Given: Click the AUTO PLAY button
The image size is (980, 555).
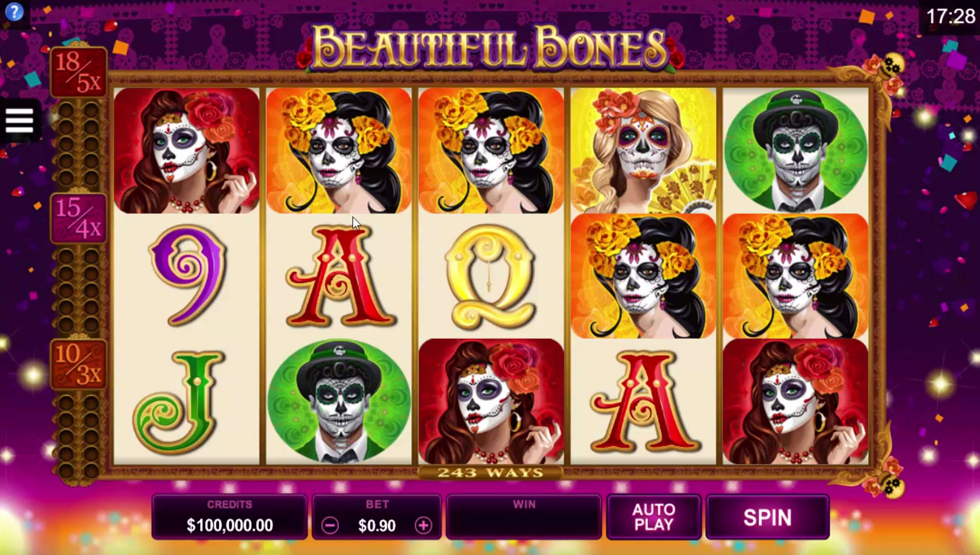Looking at the screenshot, I should coord(653,517).
